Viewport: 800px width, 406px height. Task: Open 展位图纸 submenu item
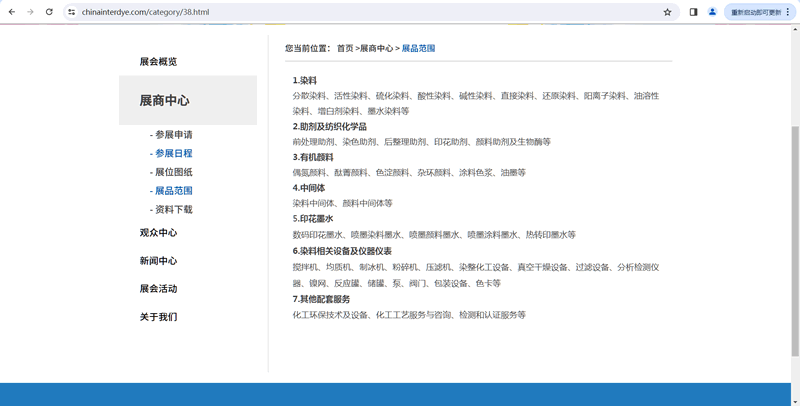click(173, 172)
